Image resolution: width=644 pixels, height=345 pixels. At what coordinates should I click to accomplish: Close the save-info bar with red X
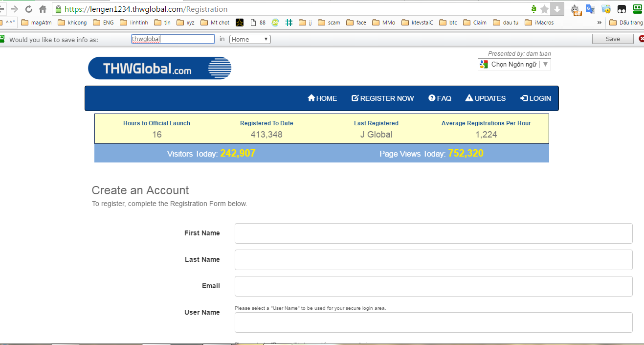click(x=641, y=39)
